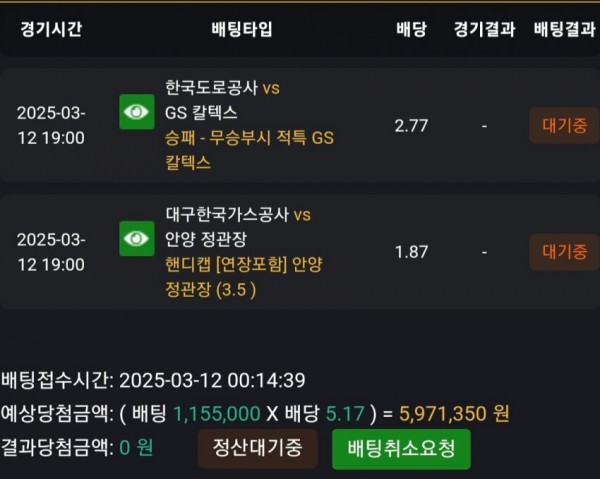Click 승패 - 무승부시 적특 GS 칼텍스 pick
This screenshot has width=600, height=479.
point(249,150)
